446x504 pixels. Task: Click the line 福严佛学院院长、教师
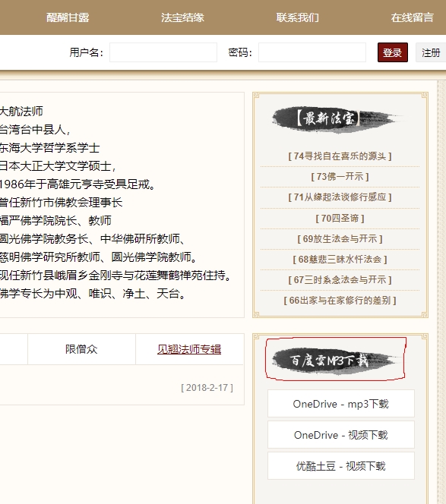pyautogui.click(x=55, y=220)
